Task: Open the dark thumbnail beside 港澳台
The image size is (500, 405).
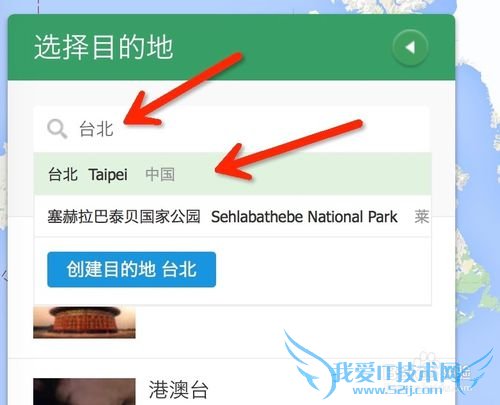Action: click(x=84, y=392)
